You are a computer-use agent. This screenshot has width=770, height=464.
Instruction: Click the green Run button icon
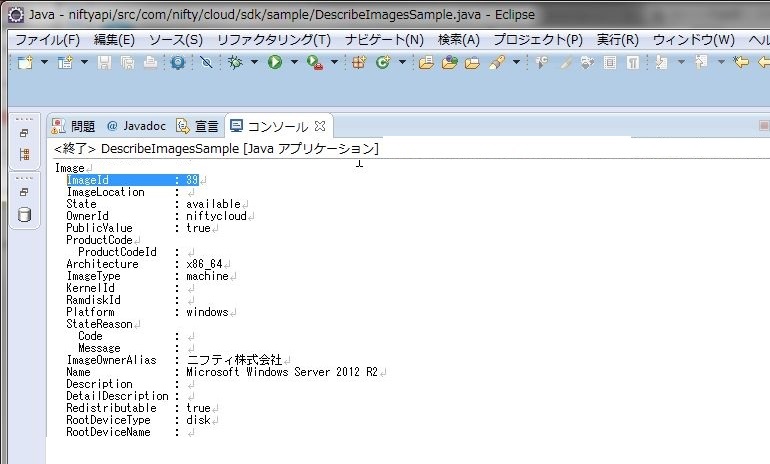click(275, 62)
